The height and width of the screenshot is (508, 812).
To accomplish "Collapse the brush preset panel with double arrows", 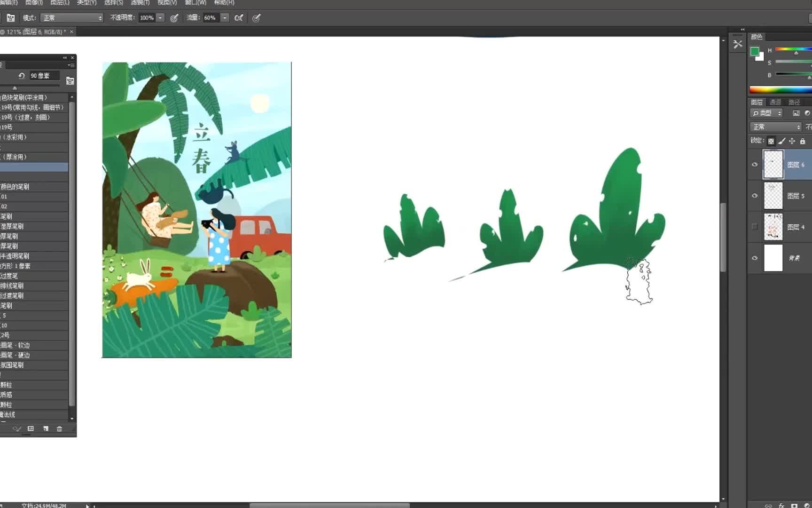I will coord(65,58).
